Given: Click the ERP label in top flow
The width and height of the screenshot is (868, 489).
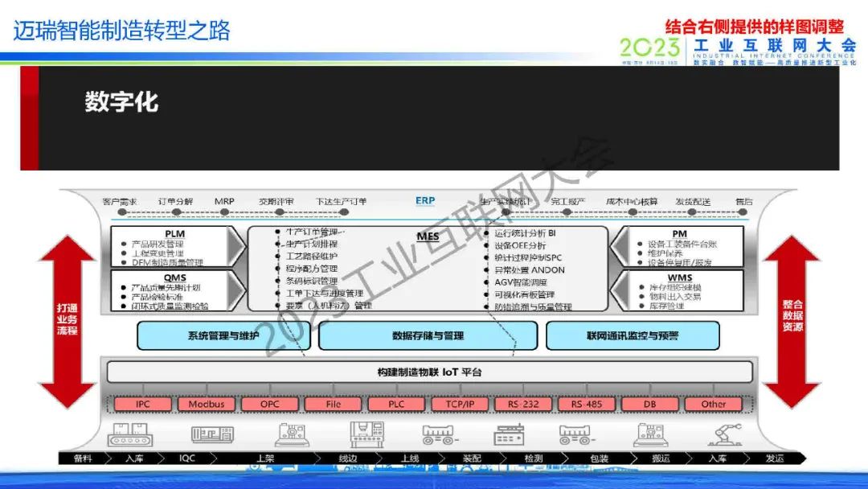Looking at the screenshot, I should 425,200.
